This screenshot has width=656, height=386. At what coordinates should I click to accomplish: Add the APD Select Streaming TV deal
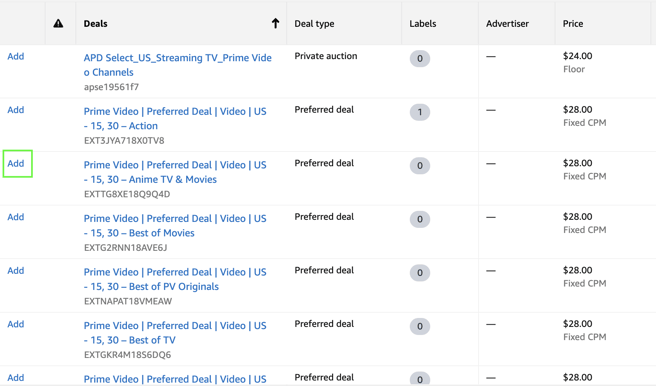pos(16,56)
